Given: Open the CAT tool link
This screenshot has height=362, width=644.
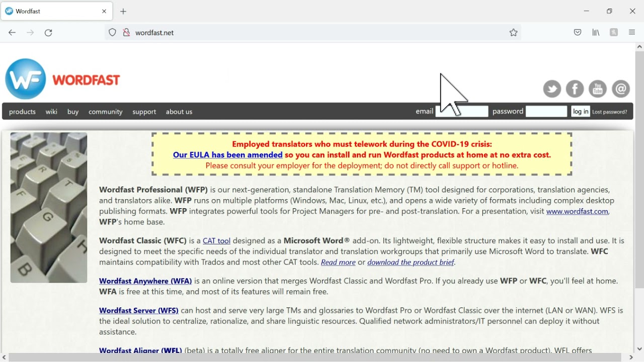Looking at the screenshot, I should click(x=216, y=241).
